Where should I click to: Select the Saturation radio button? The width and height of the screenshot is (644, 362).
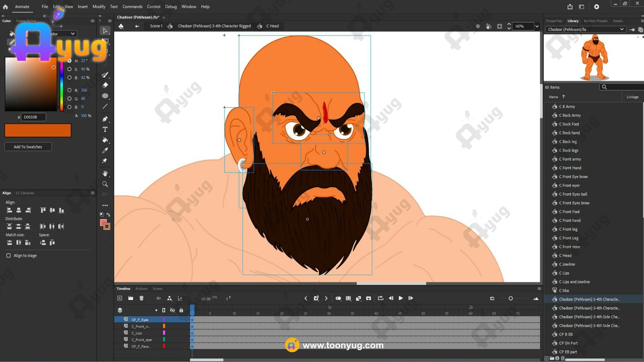[x=69, y=69]
